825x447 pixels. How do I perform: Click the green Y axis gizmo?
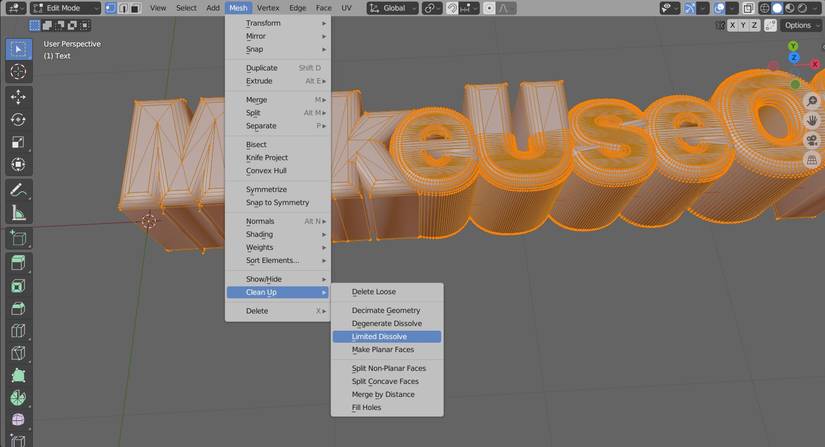tap(793, 46)
